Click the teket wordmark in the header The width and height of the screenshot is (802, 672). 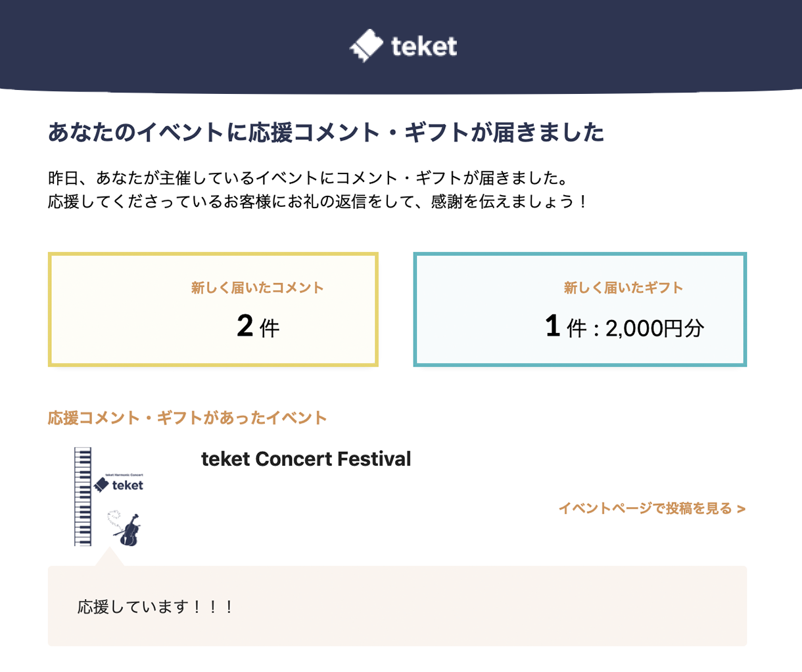tap(423, 46)
